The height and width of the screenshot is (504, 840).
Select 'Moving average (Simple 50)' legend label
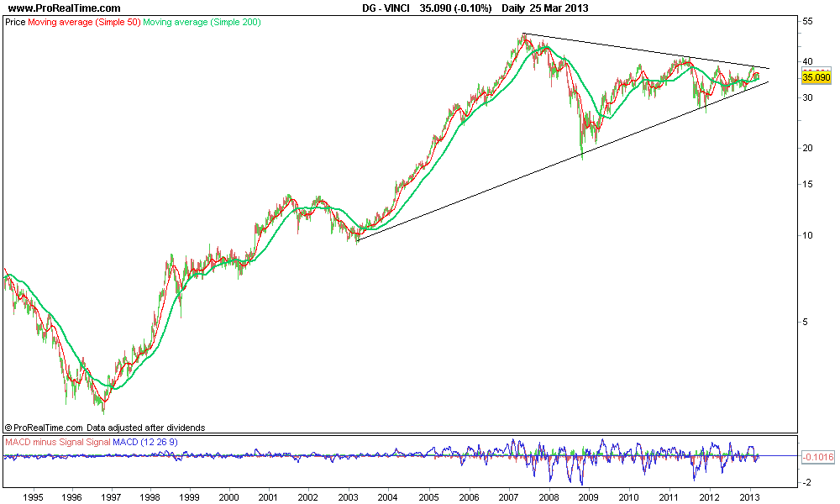pos(84,23)
